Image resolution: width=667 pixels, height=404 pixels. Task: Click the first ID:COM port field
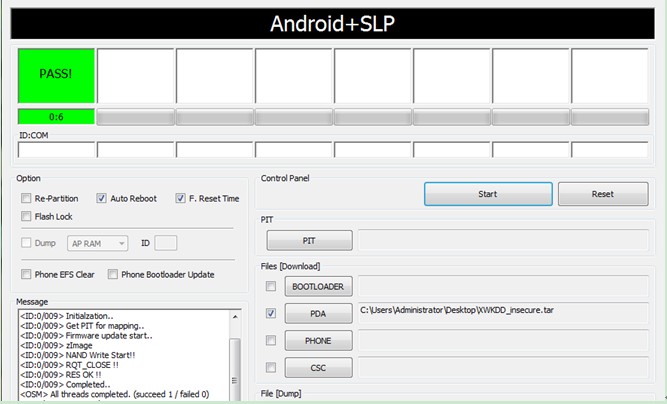pyautogui.click(x=56, y=150)
